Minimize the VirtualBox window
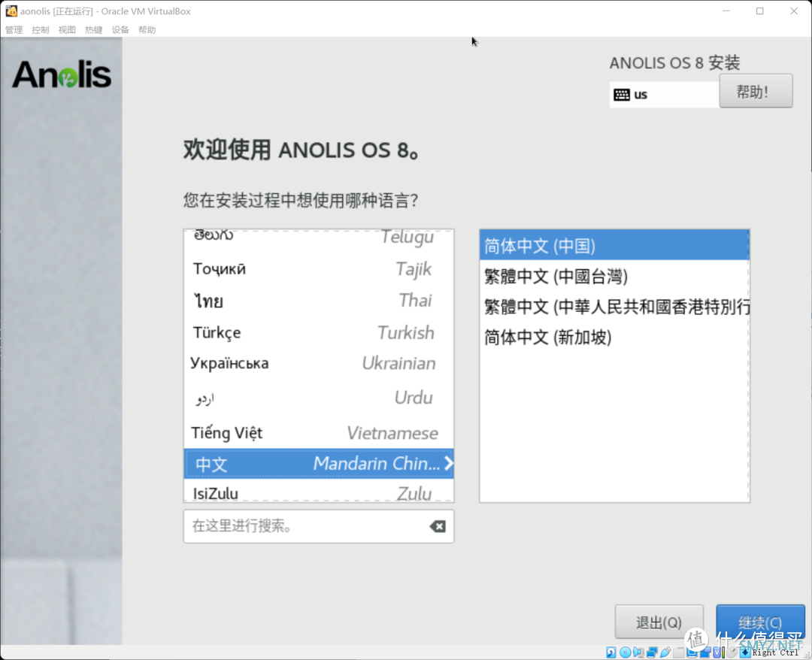 (x=726, y=11)
